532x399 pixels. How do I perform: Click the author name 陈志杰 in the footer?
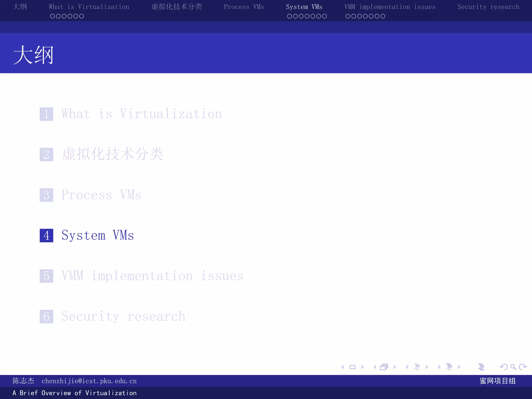point(23,381)
